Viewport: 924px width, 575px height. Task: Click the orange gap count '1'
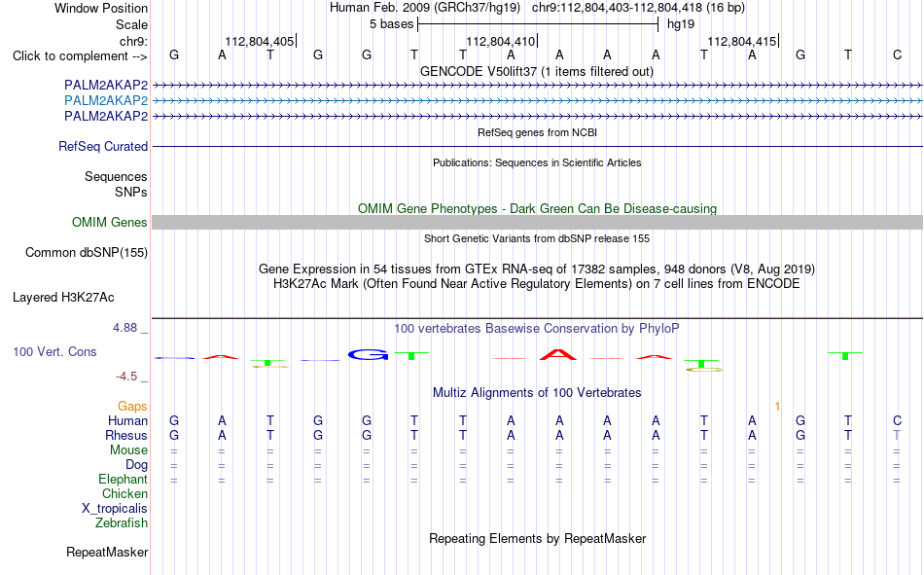click(x=777, y=407)
